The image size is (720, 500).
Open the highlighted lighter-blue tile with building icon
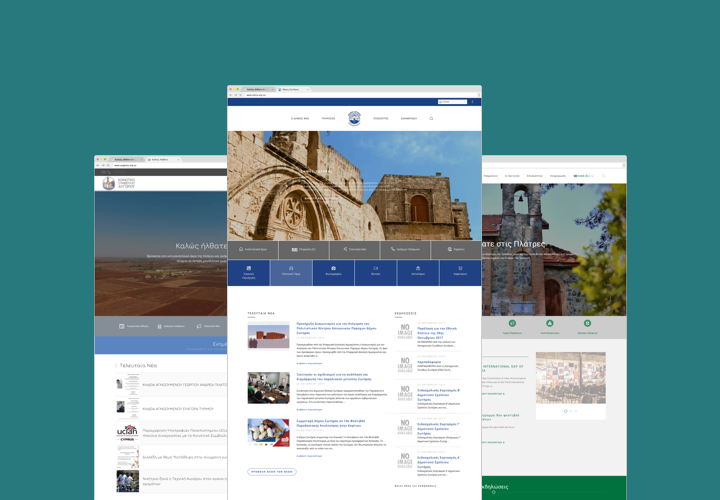coord(291,273)
